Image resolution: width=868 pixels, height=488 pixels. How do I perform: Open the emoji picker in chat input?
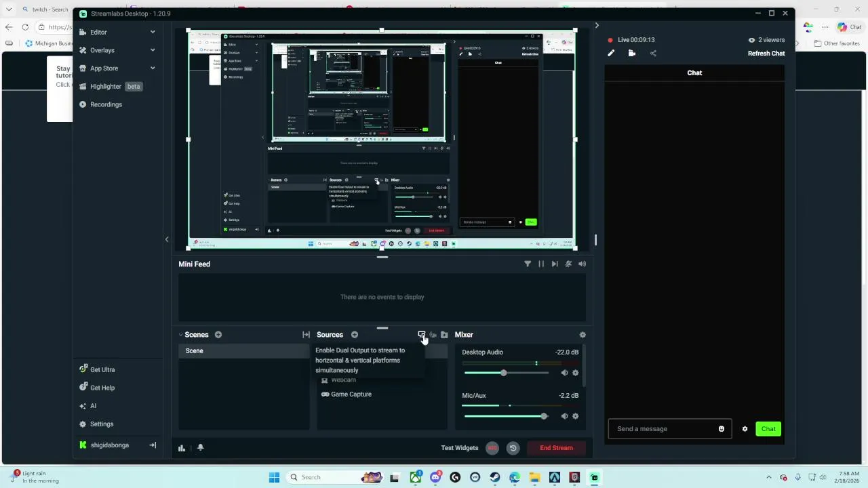coord(722,429)
